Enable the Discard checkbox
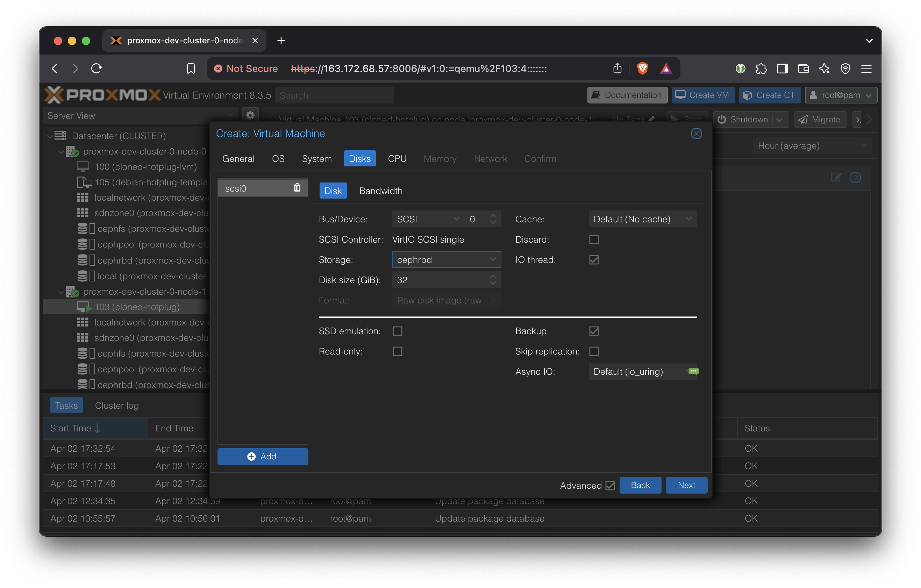 pyautogui.click(x=594, y=239)
